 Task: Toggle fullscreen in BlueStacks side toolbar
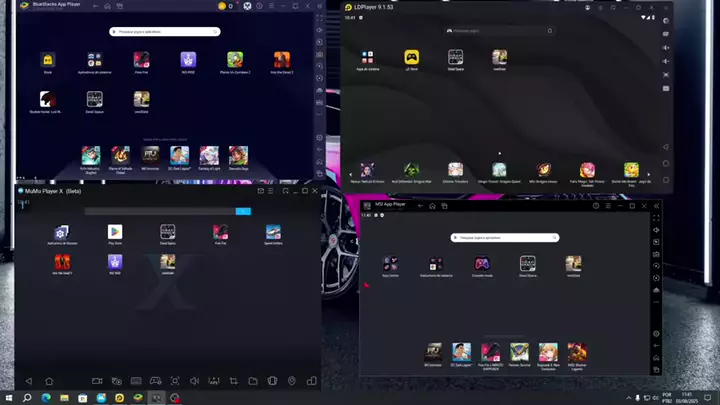(319, 31)
